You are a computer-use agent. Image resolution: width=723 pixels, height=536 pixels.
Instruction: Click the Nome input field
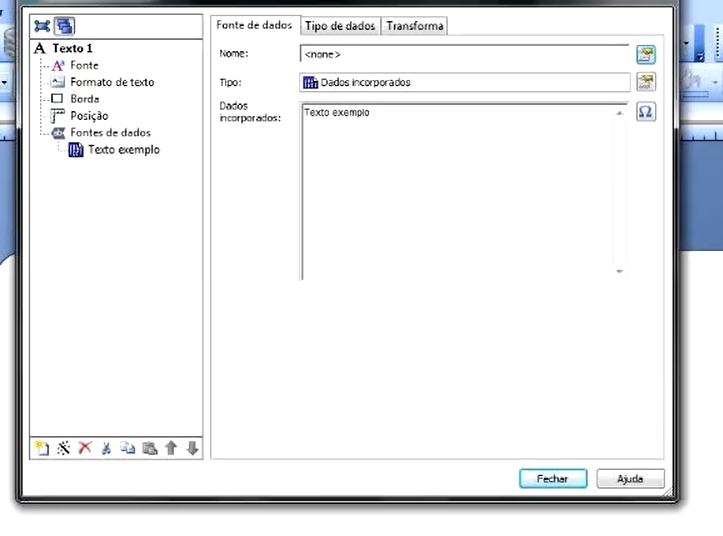pyautogui.click(x=464, y=54)
